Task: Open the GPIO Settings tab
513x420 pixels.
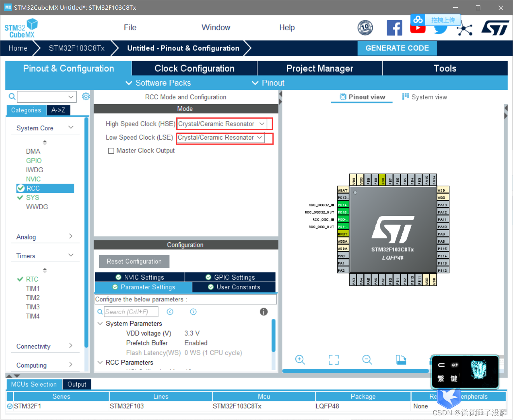Action: point(230,277)
